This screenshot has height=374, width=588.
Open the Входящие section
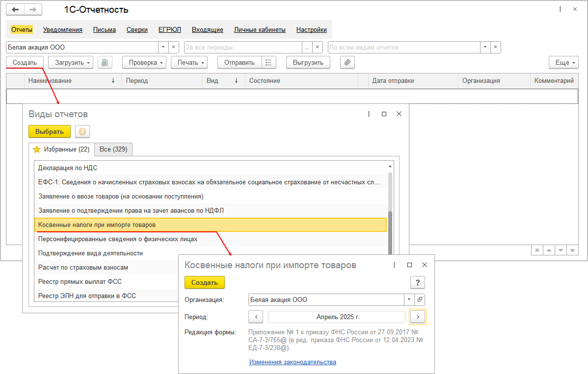(208, 29)
